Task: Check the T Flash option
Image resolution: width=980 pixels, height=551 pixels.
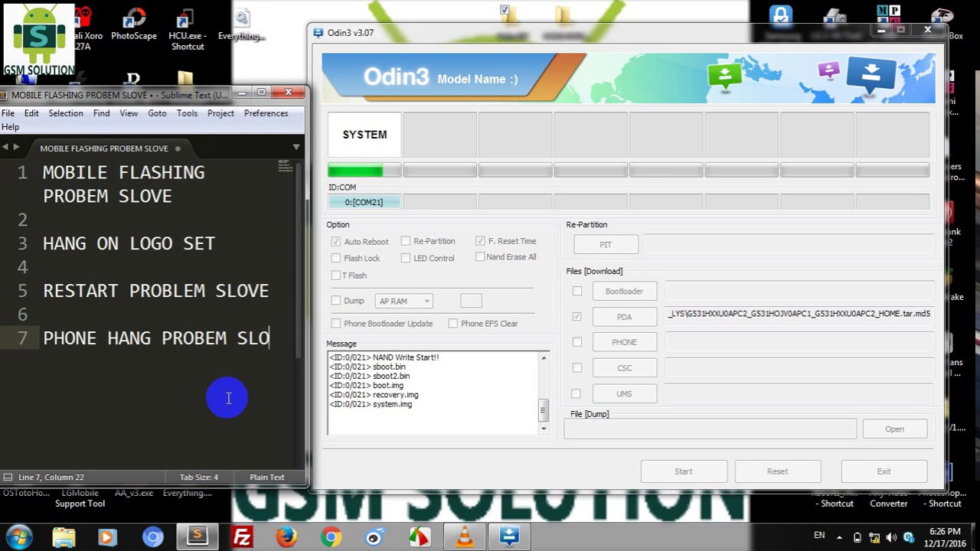Action: (335, 275)
